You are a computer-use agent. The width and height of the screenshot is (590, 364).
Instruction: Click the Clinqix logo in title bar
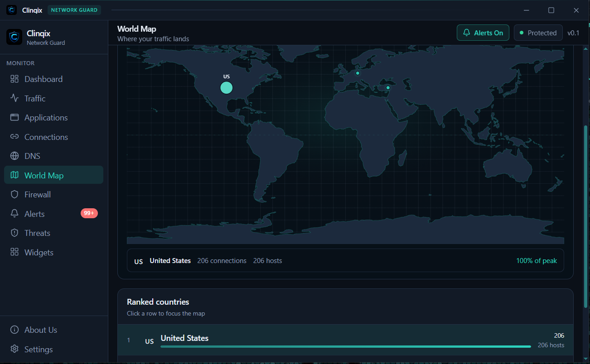(12, 10)
